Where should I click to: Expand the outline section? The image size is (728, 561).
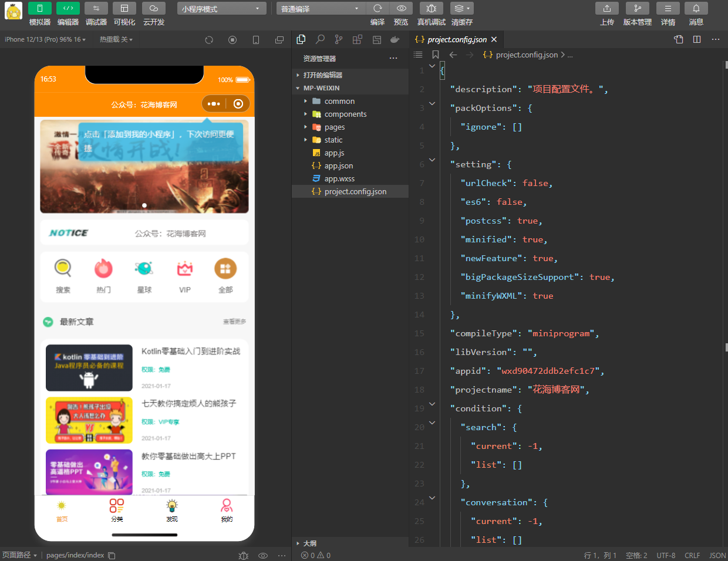tap(350, 543)
